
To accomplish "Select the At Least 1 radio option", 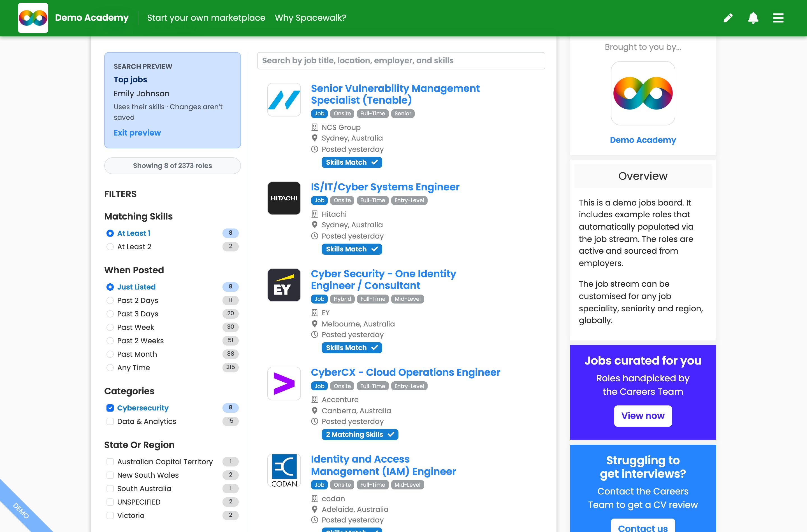I will tap(110, 233).
